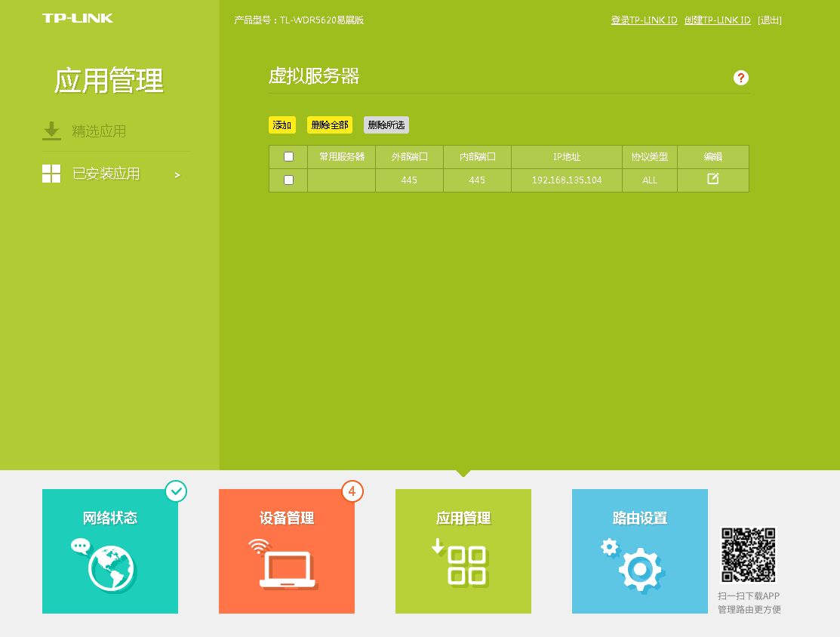
Task: Open the 登录TP-LINK ID link
Action: pyautogui.click(x=644, y=20)
